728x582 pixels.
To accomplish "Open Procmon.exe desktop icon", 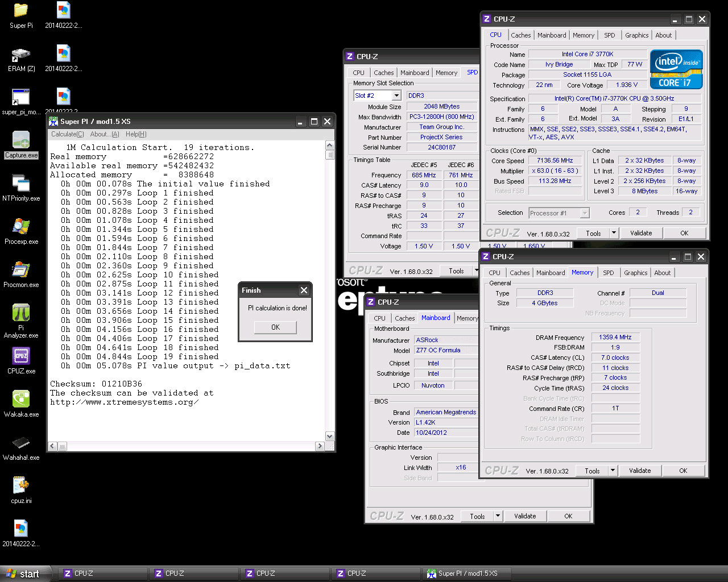I will pos(21,270).
